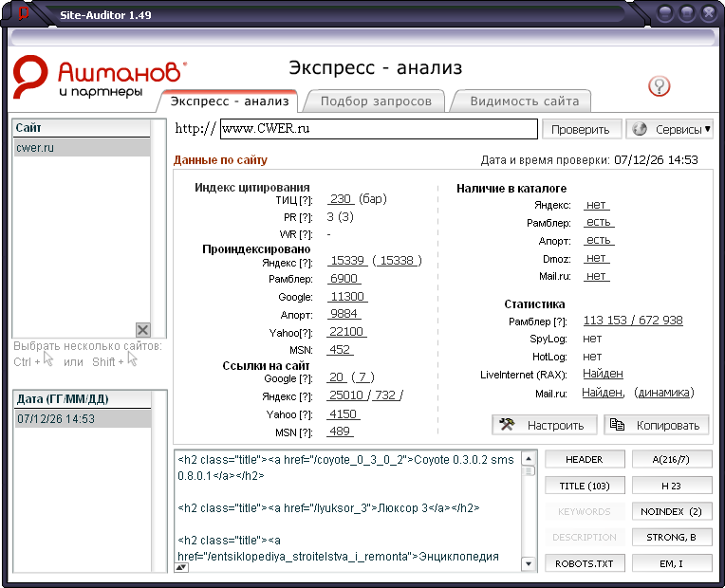
Task: Click the NOINDEX (2) button
Action: click(671, 511)
